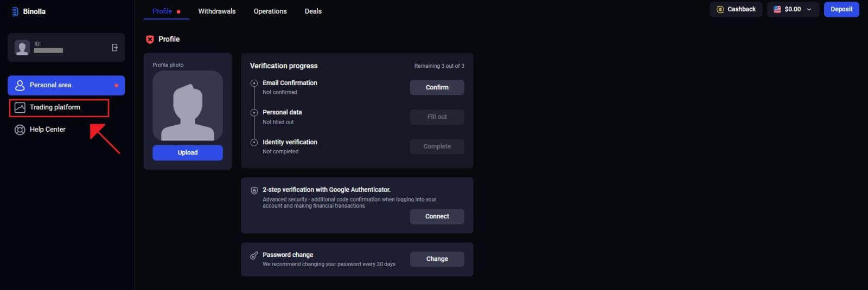The height and width of the screenshot is (290, 868).
Task: Click the Help Center lifebuoy icon
Action: (x=20, y=130)
